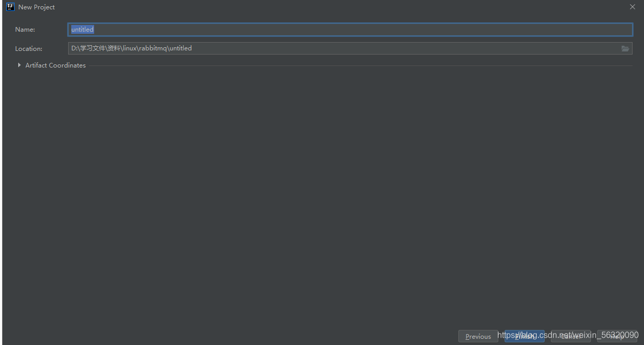644x345 pixels.
Task: Click the blue Finish button
Action: [524, 336]
